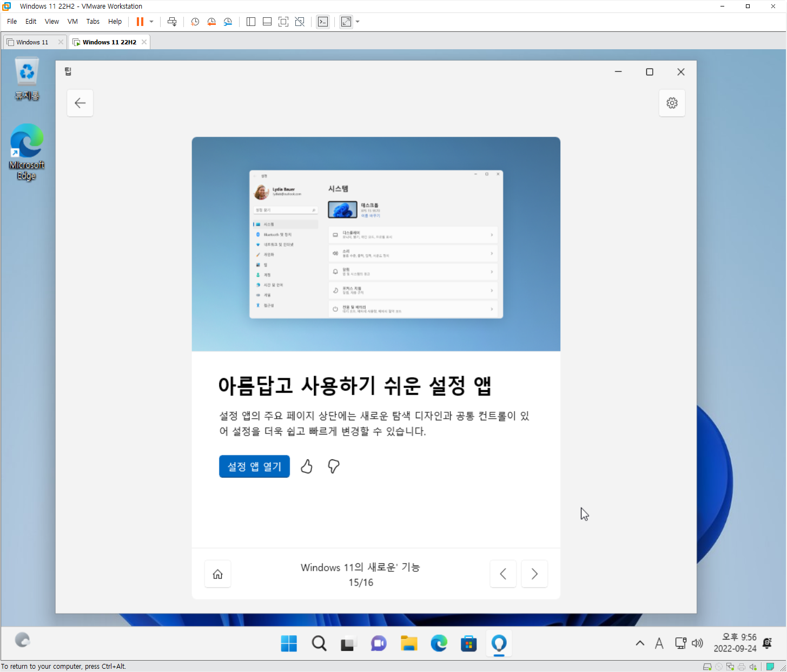Open network status in system tray
Image resolution: width=787 pixels, height=672 pixels.
(x=681, y=643)
